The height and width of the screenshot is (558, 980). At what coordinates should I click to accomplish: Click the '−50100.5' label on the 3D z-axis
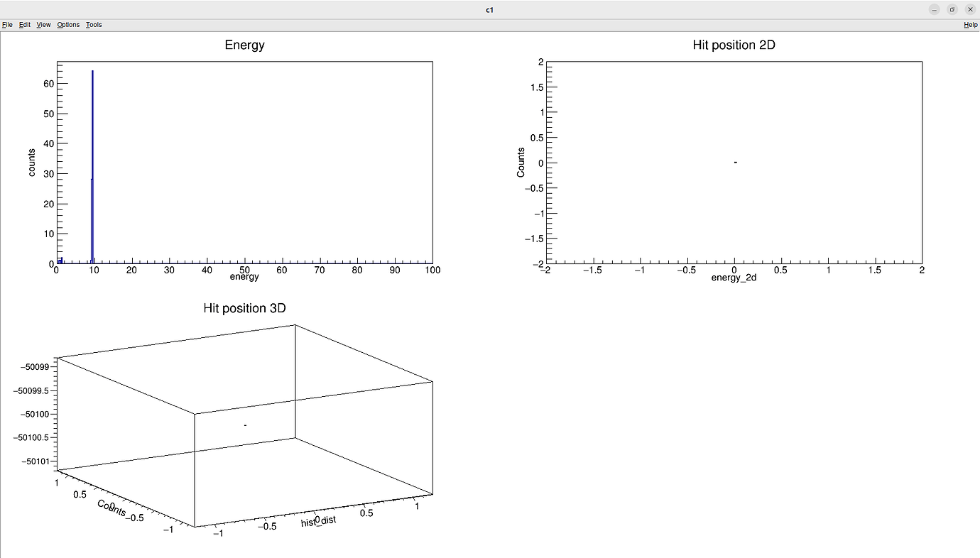(x=31, y=438)
